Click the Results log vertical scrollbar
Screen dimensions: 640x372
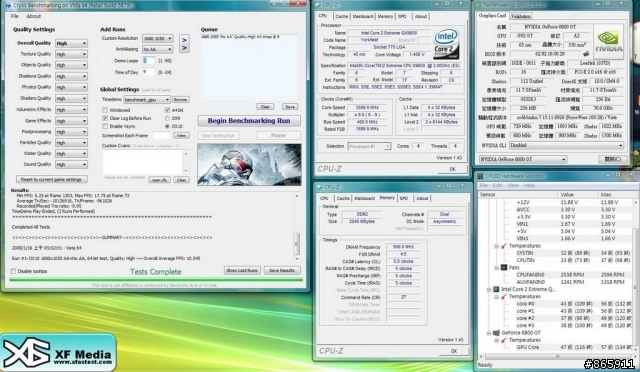click(x=297, y=227)
